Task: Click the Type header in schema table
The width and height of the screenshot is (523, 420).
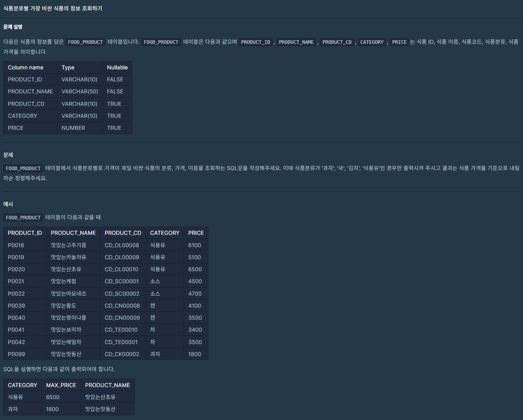Action: (x=68, y=67)
